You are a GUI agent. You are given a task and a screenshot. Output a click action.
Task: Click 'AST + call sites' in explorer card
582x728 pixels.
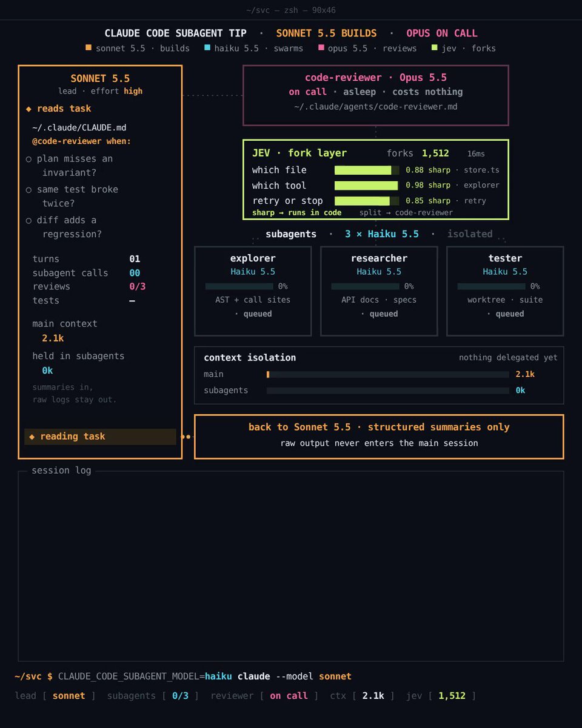coord(253,300)
